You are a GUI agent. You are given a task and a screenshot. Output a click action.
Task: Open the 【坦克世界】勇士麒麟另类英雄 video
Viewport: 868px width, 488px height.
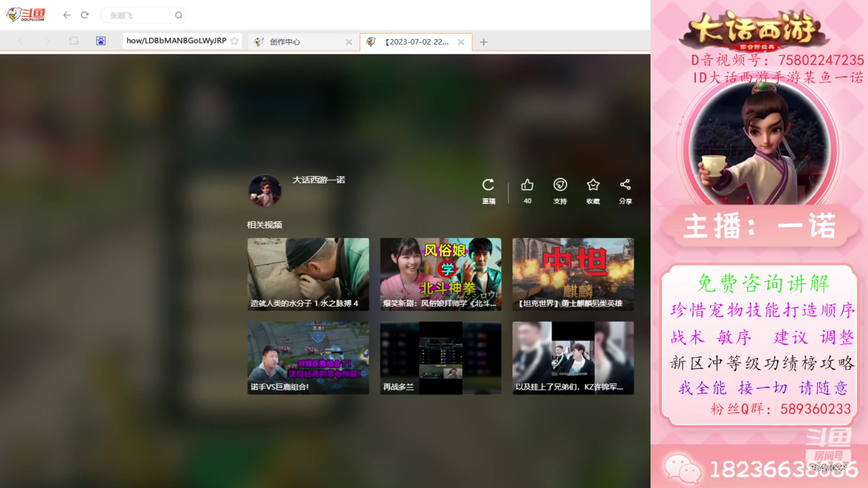[x=573, y=274]
